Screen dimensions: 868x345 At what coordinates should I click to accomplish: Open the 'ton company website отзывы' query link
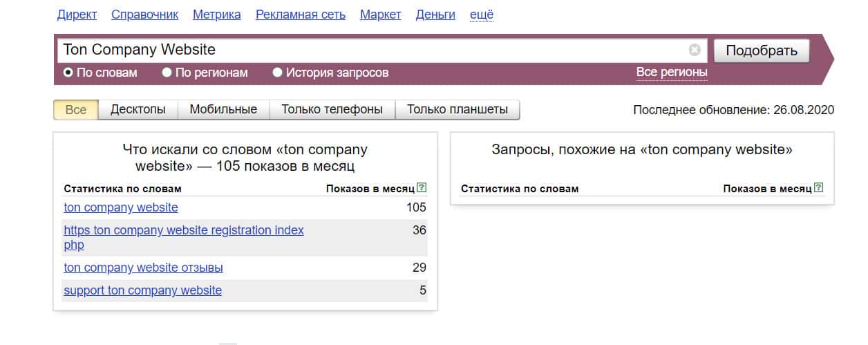coord(143,268)
